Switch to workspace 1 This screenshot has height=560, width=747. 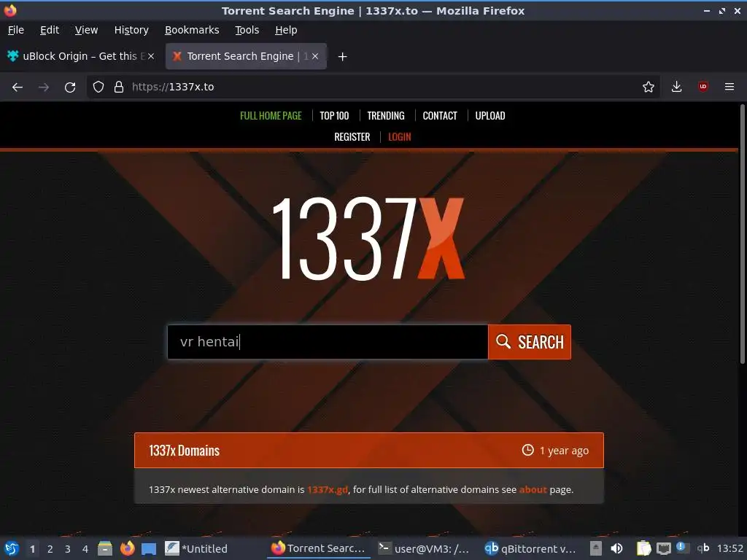coord(32,549)
